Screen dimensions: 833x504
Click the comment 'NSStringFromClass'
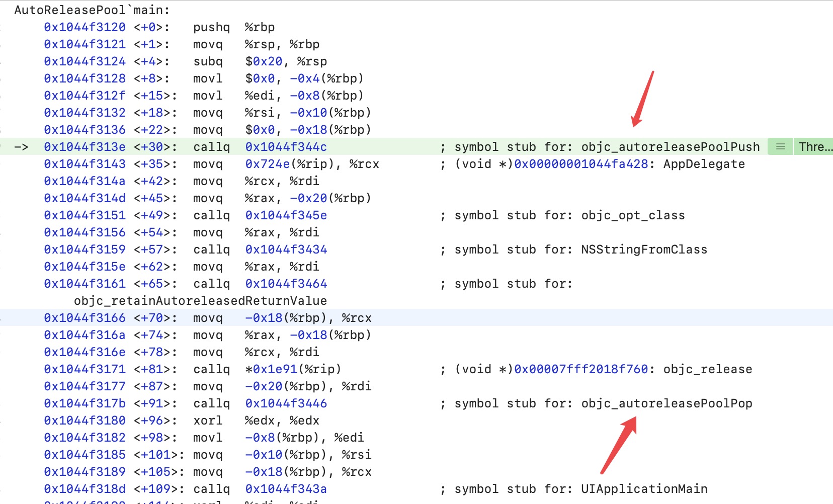(x=644, y=249)
